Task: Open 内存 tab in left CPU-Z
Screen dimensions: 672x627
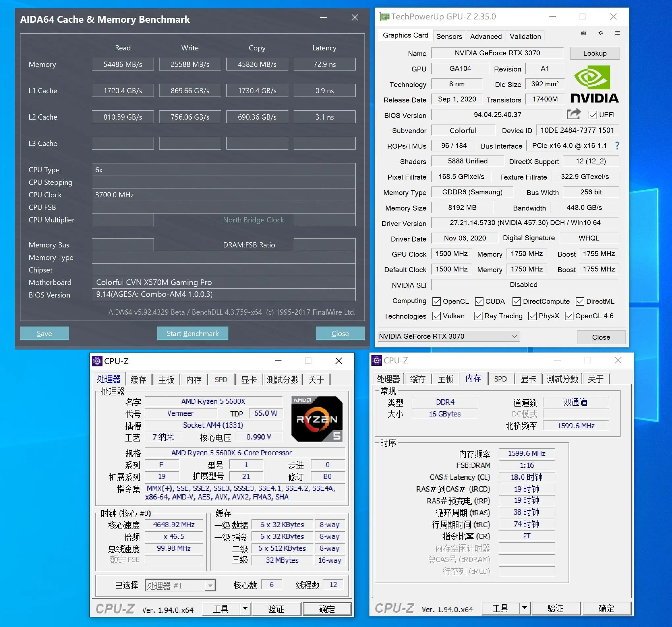Action: (194, 380)
